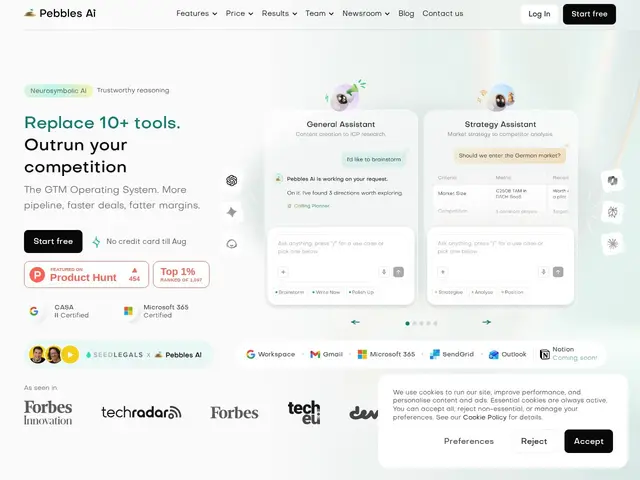The height and width of the screenshot is (480, 640).
Task: Click the General Assistant avatar
Action: tap(345, 97)
